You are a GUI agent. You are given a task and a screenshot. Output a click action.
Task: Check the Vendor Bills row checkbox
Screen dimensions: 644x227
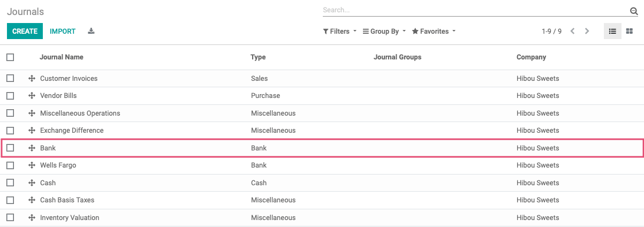10,96
